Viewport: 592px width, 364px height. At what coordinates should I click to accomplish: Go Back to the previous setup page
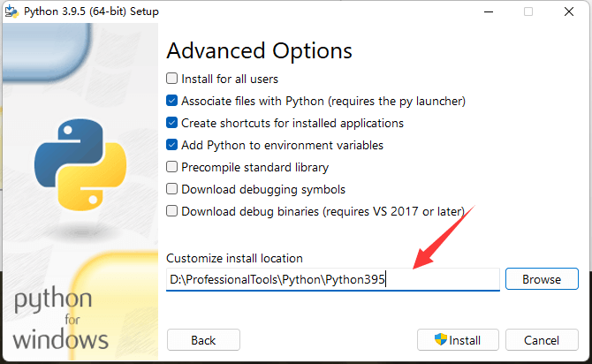pyautogui.click(x=203, y=340)
